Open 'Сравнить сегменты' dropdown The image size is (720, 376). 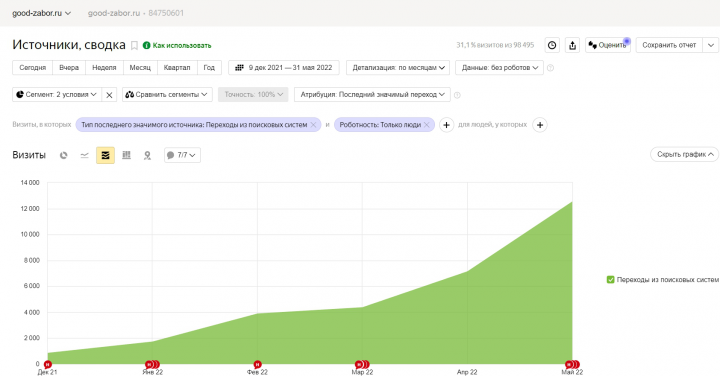(x=167, y=95)
